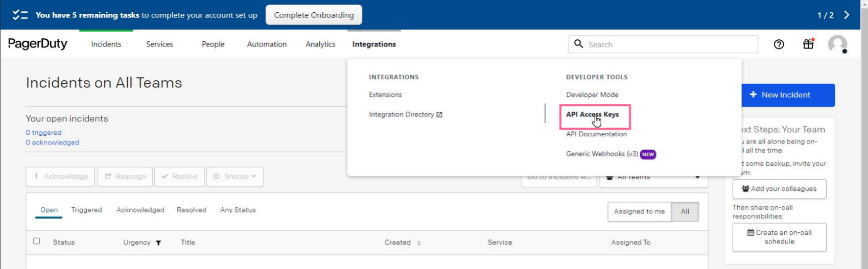Open the 0 acknowledged link

(x=53, y=142)
